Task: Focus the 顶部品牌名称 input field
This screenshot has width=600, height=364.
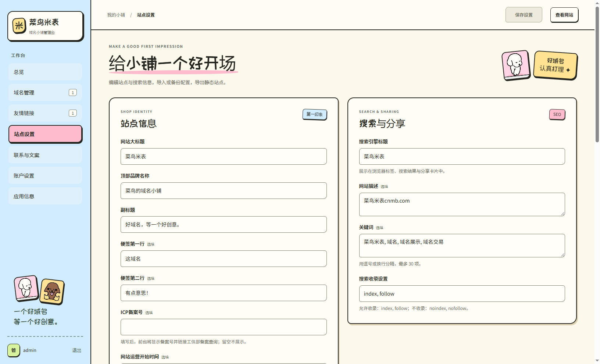Action: 224,190
